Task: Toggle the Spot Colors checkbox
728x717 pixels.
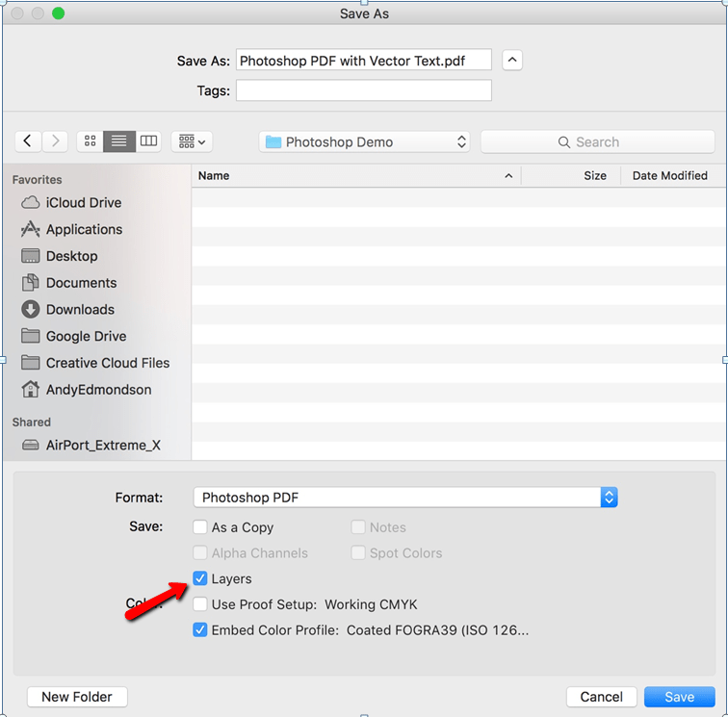Action: coord(358,552)
